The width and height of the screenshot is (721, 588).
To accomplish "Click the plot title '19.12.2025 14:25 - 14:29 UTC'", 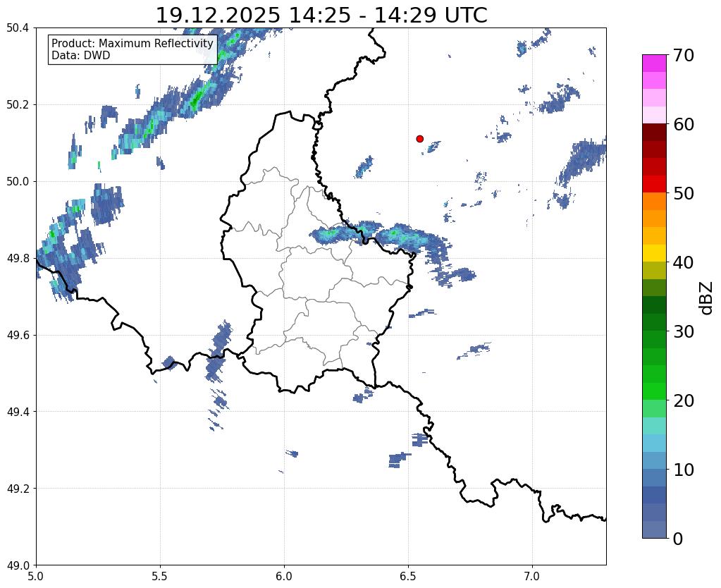I will [321, 16].
